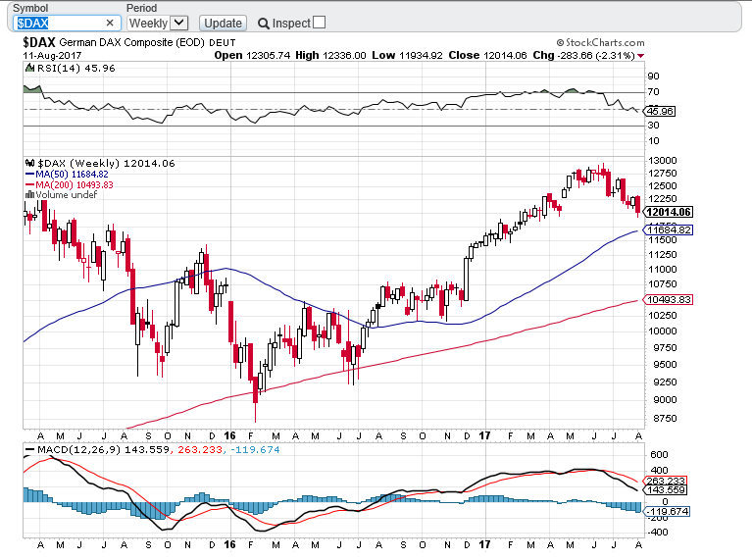
Task: Click the Period label above dropdown
Action: coord(141,8)
